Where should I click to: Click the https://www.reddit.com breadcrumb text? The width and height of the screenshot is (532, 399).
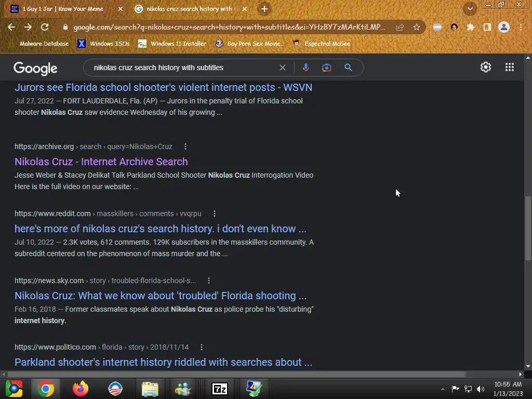coord(52,214)
